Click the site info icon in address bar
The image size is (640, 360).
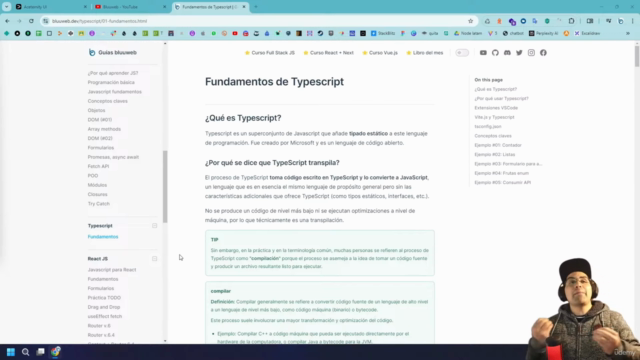(x=46, y=21)
